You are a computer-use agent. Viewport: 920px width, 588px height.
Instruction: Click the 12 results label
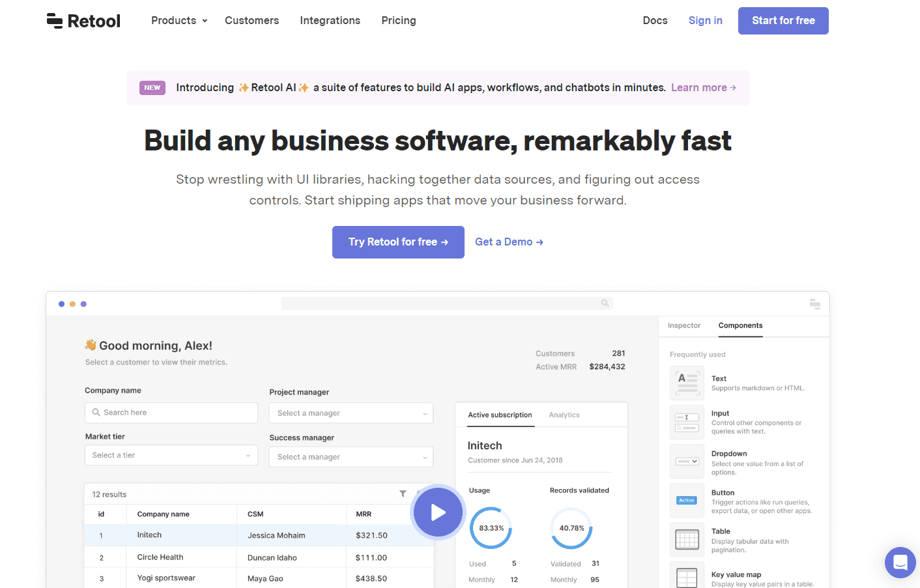click(109, 495)
